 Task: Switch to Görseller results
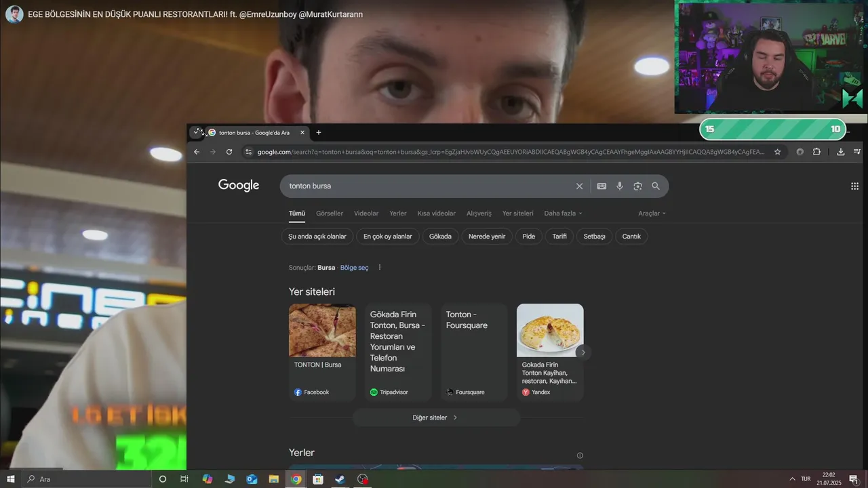point(330,213)
